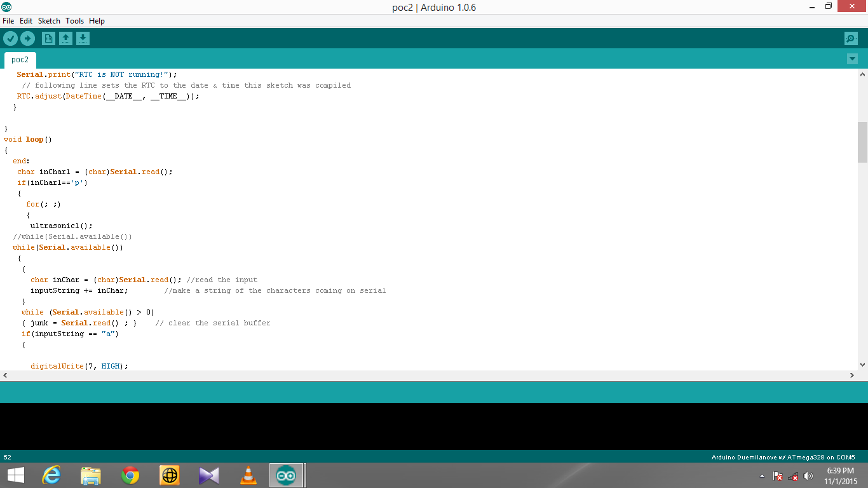Open the Serial Monitor magnifier icon
This screenshot has height=488, width=868.
click(851, 39)
